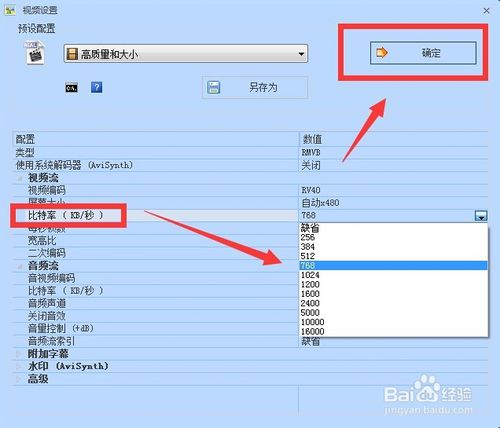Select 缺省 in the bitrate list
This screenshot has width=500, height=428.
(x=393, y=228)
